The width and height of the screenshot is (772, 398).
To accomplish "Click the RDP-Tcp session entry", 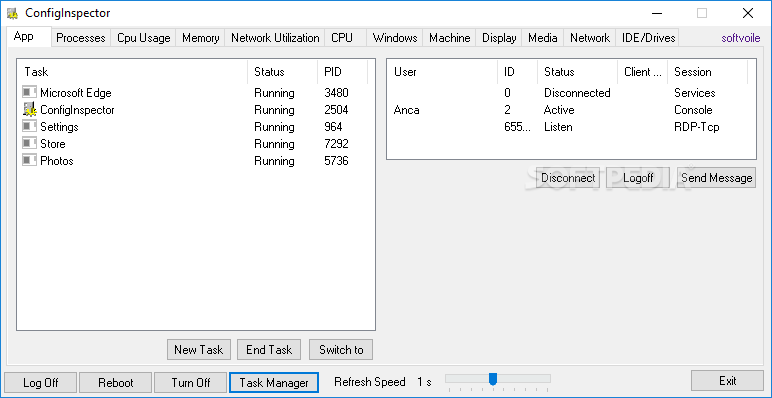I will [697, 127].
